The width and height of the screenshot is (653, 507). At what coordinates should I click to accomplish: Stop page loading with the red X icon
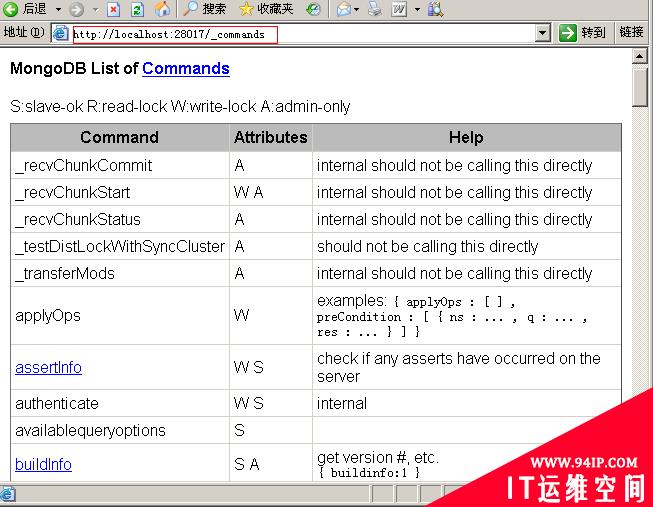pos(113,9)
